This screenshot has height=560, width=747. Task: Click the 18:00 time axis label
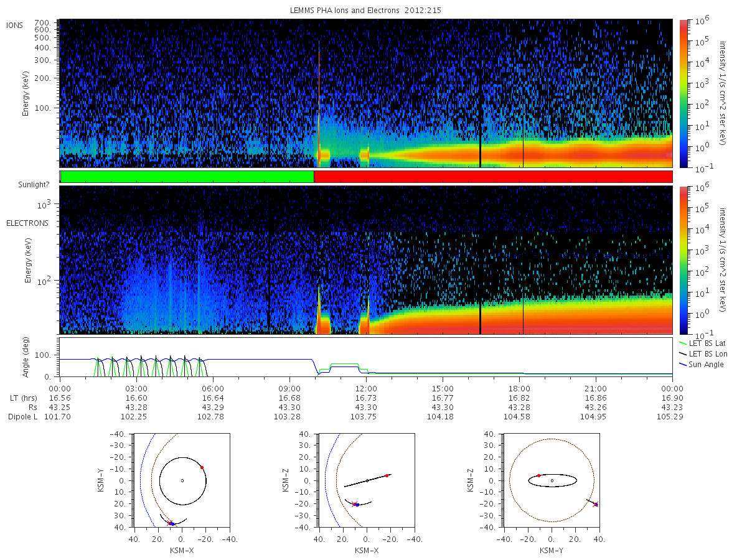click(x=519, y=387)
